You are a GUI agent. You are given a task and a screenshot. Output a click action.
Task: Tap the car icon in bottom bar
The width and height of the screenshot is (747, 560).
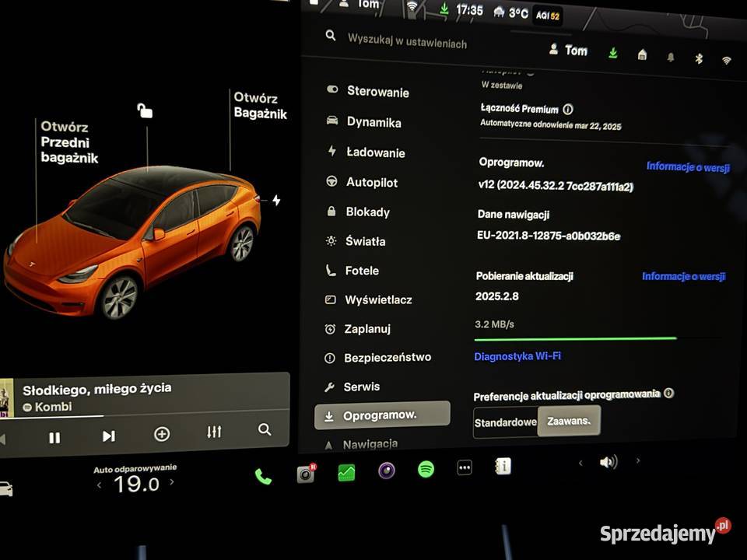[x=5, y=489]
